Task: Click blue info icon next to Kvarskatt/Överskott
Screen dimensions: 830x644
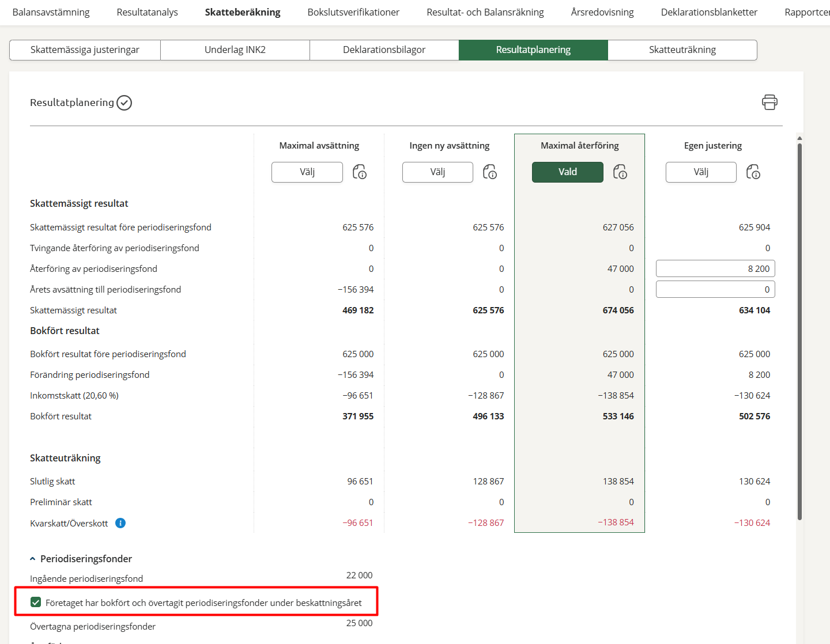Action: click(120, 523)
